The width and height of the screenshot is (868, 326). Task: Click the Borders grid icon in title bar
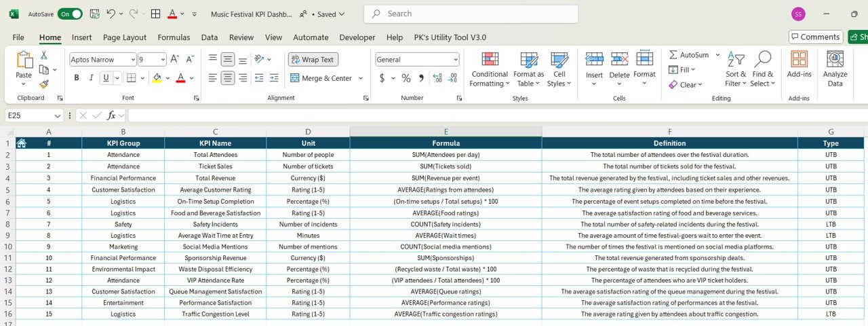155,14
